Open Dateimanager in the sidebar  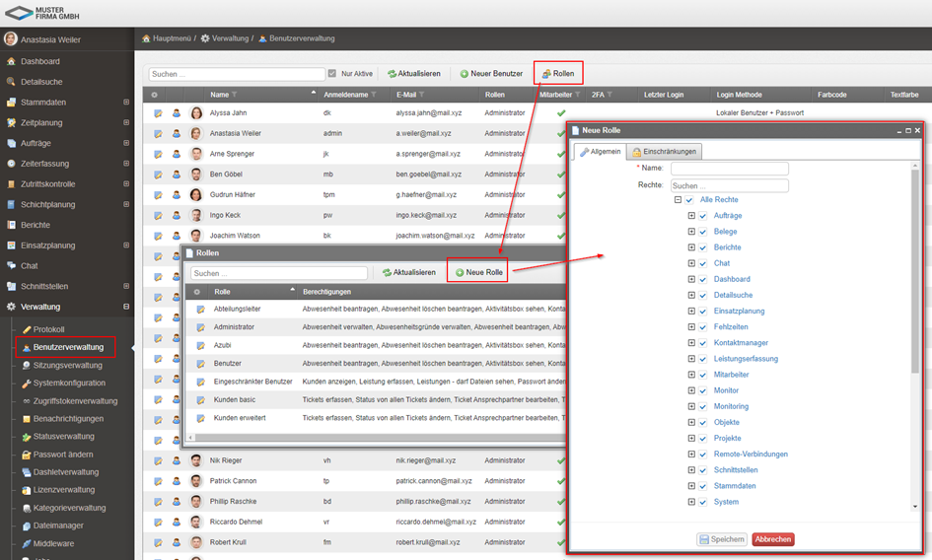click(x=58, y=525)
